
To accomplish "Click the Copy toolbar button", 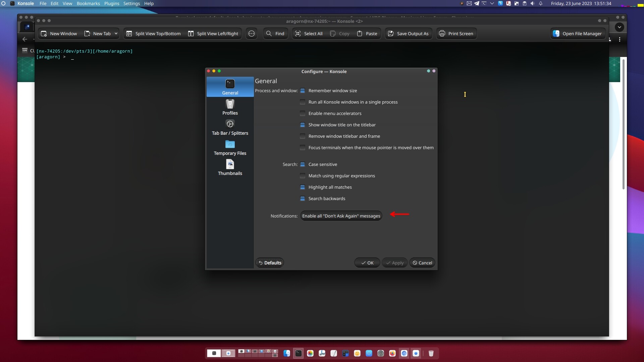I will click(340, 34).
